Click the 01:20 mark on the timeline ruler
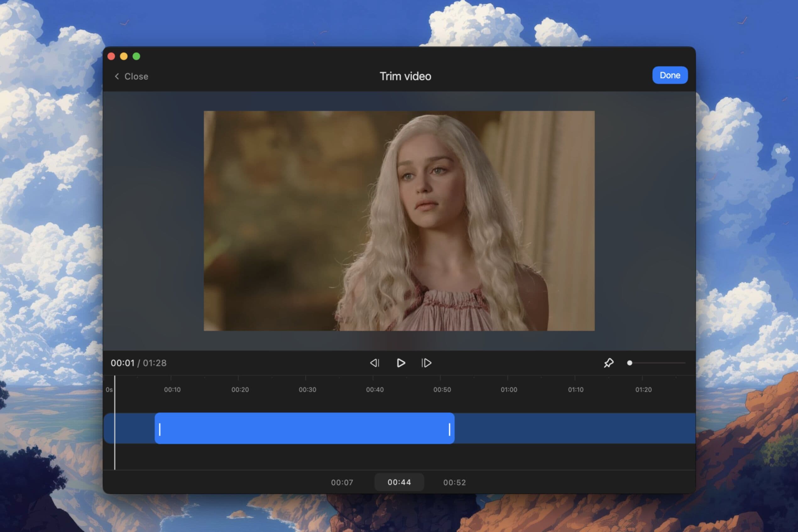Viewport: 798px width, 532px height. 643,390
